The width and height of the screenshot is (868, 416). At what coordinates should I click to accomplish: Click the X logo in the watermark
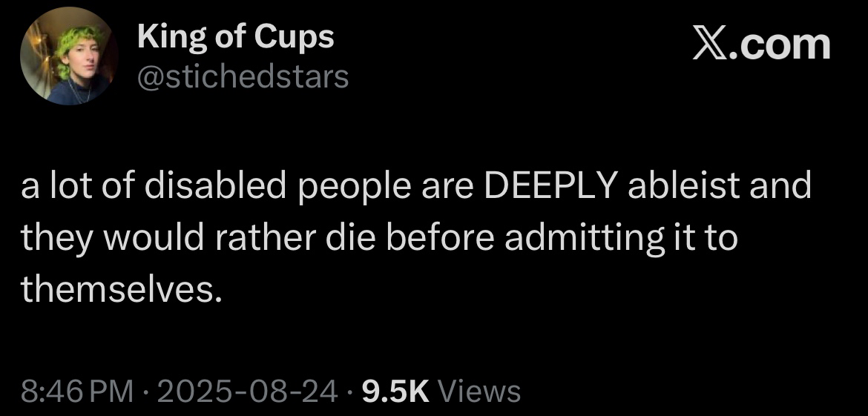(x=711, y=44)
